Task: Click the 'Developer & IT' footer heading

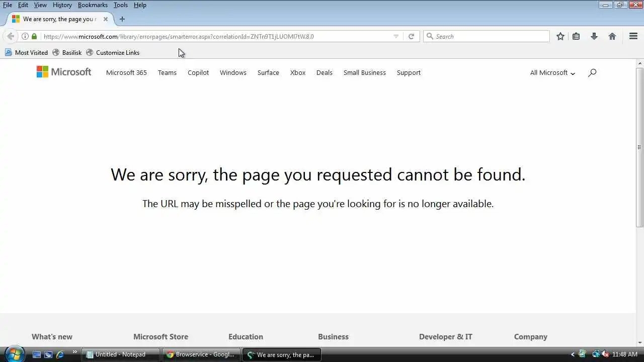Action: point(446,336)
